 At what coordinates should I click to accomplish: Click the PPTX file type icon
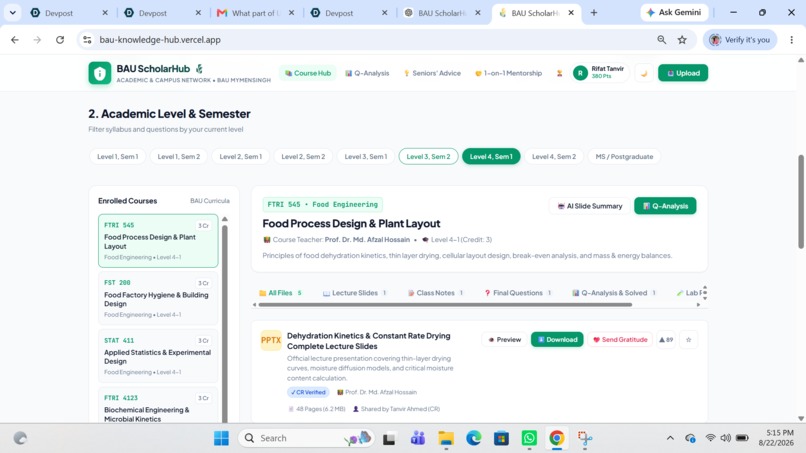click(271, 340)
